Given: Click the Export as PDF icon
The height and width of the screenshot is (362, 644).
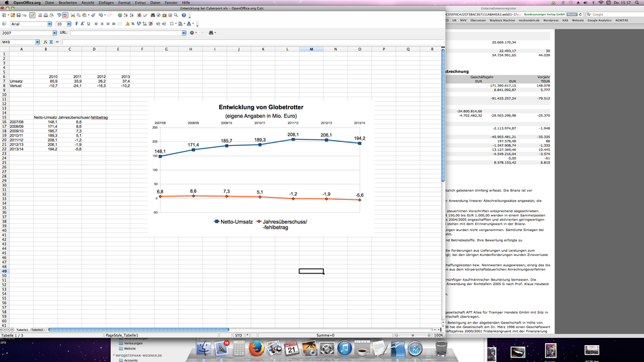Looking at the screenshot, I should click(x=40, y=15).
